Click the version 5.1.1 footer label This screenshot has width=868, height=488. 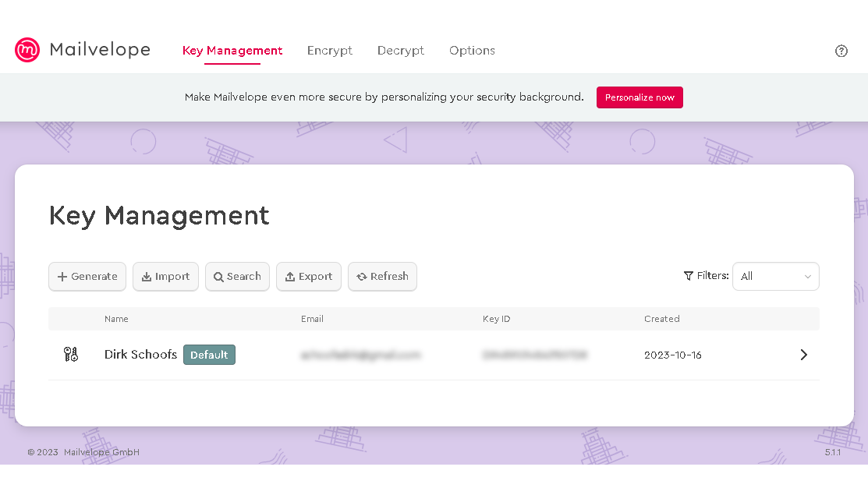click(x=833, y=452)
